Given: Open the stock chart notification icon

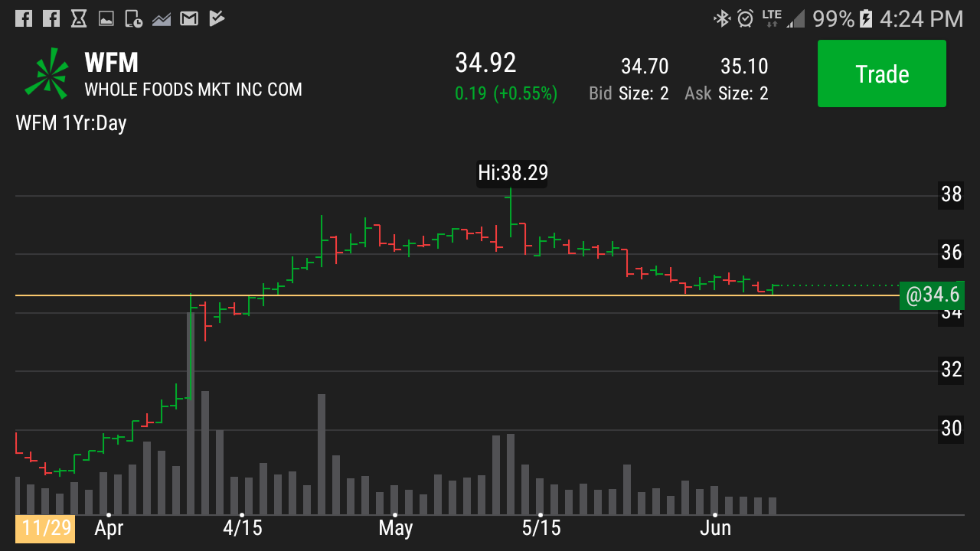Looking at the screenshot, I should pyautogui.click(x=162, y=18).
